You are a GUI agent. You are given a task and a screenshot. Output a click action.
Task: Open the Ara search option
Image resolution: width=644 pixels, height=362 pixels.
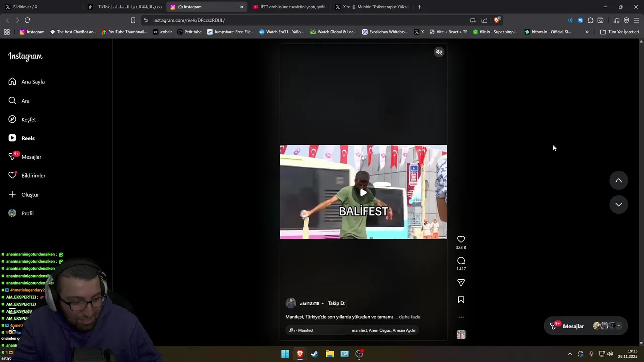[x=19, y=101]
